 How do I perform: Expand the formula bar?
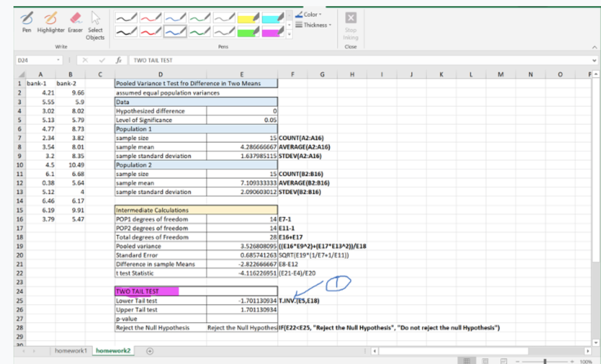pos(594,60)
